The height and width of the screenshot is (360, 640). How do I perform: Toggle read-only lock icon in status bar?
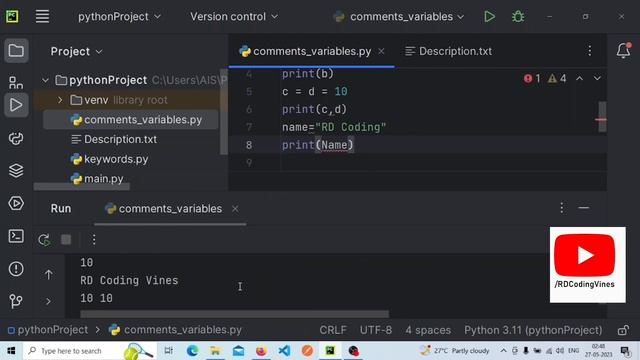tap(623, 330)
